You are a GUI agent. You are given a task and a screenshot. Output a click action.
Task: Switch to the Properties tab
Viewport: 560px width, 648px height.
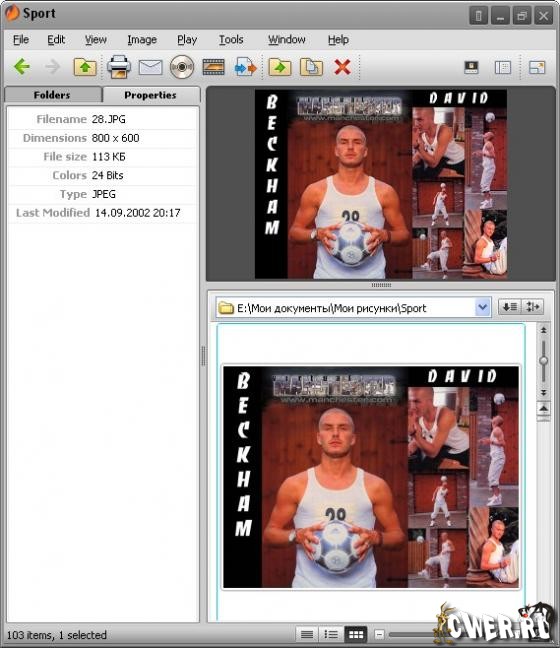150,95
